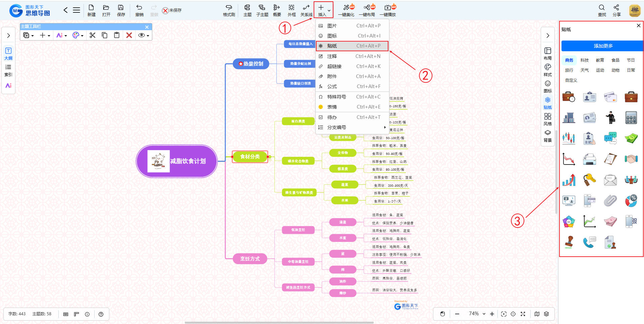Select the 自定义 sticker category
644x324 pixels.
point(571,80)
